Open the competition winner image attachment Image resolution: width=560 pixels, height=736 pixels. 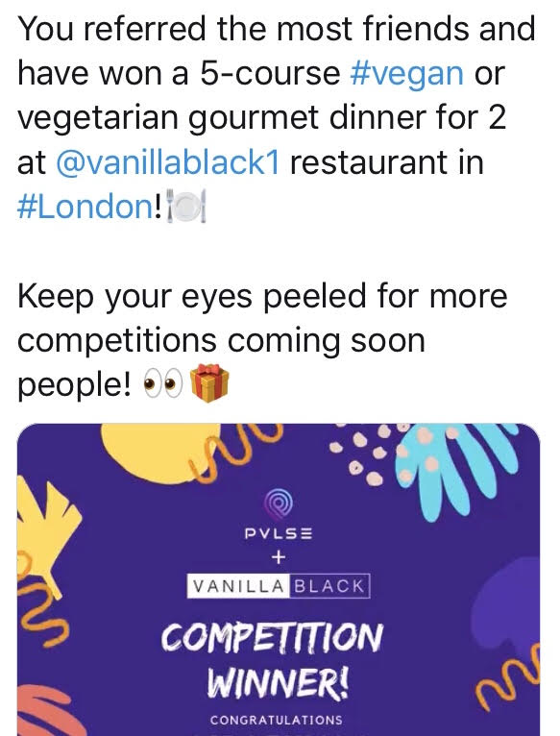click(279, 579)
